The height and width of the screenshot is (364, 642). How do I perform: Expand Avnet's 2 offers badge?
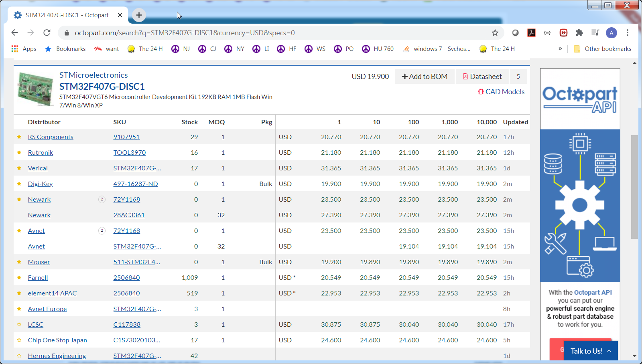tap(102, 231)
